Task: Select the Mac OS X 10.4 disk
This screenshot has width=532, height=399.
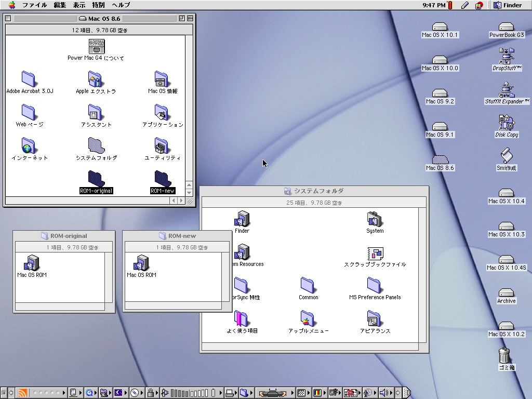Action: (506, 193)
